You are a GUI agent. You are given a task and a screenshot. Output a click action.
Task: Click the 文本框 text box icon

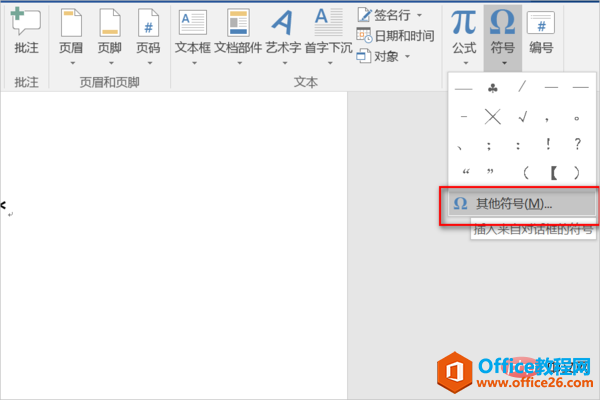pyautogui.click(x=193, y=24)
